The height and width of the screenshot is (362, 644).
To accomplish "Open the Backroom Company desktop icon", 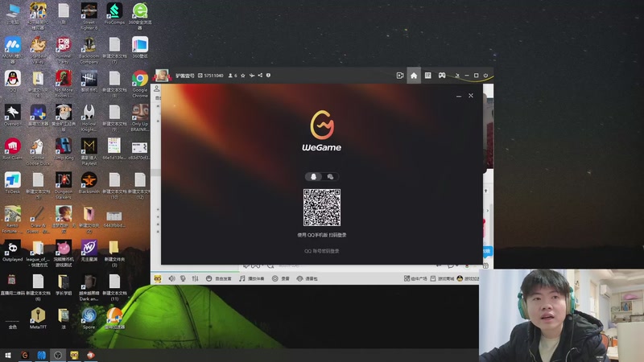I will [x=89, y=50].
